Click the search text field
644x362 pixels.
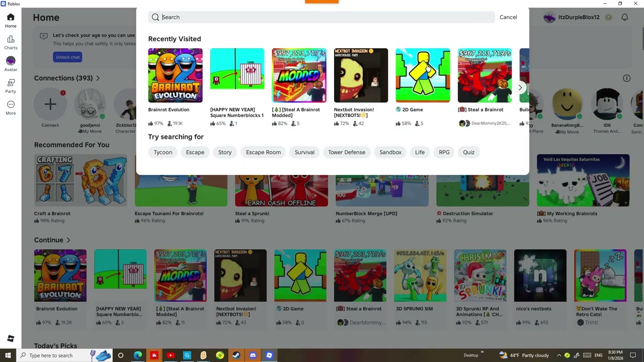(x=321, y=17)
